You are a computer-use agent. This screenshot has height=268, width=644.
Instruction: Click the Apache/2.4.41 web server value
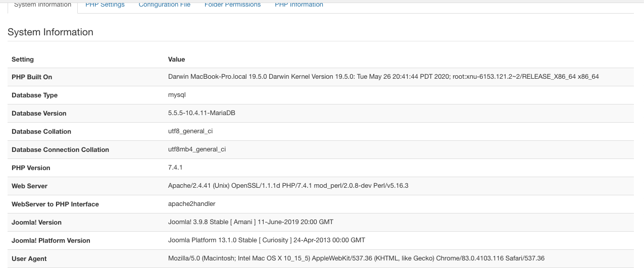[288, 186]
